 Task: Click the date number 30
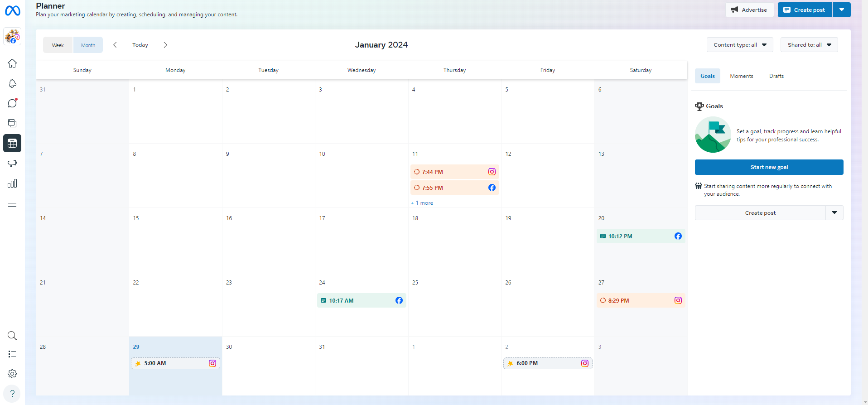point(229,347)
